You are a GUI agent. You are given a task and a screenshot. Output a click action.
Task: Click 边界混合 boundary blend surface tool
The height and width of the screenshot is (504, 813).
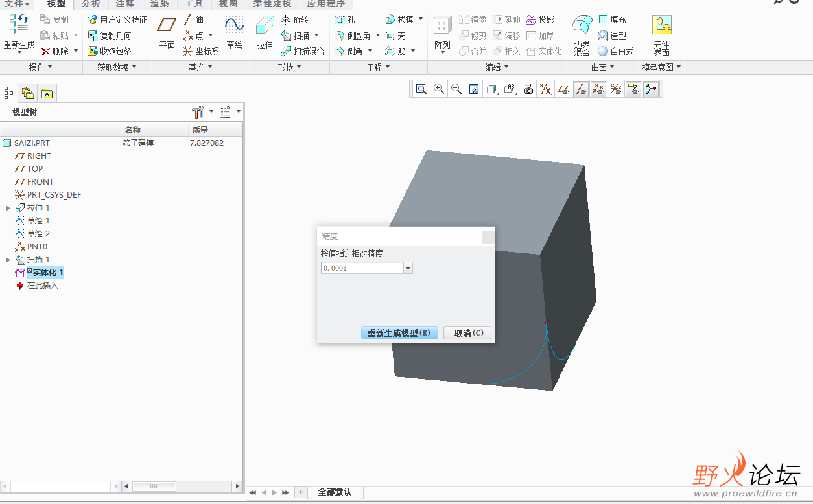582,36
